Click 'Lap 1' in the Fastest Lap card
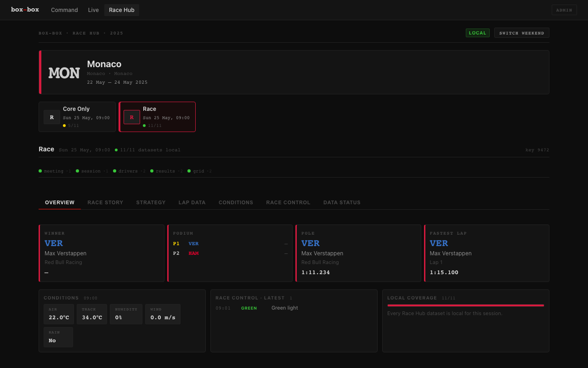The image size is (588, 368). 436,262
